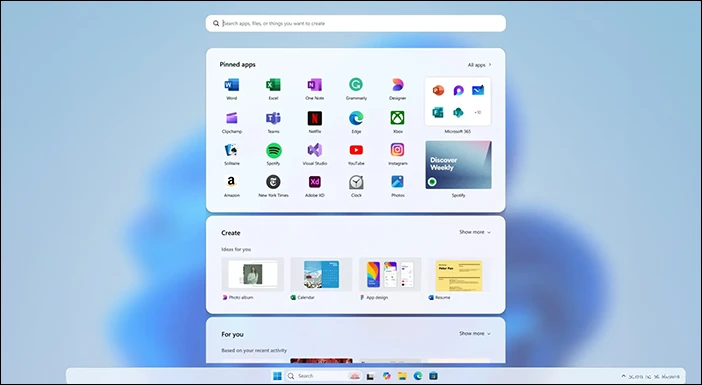Launch Amazon from pinned apps
This screenshot has height=385, width=702.
[x=231, y=182]
